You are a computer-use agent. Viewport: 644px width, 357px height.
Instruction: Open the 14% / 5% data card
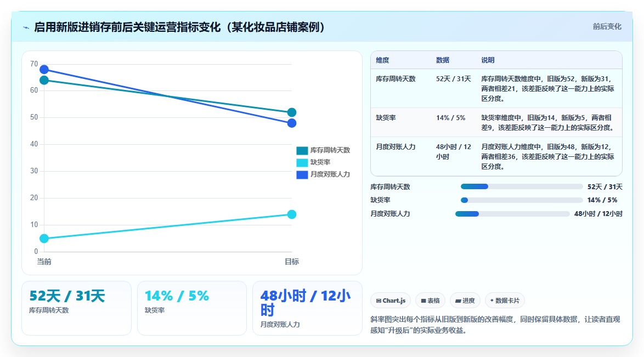pyautogui.click(x=192, y=308)
